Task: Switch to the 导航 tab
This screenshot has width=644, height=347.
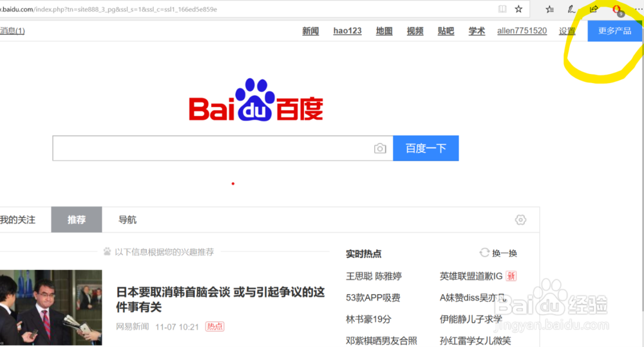Action: coord(128,220)
